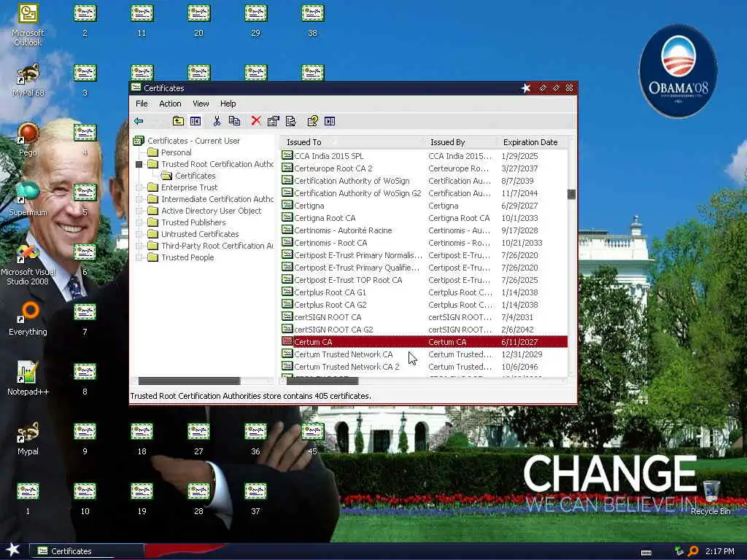The height and width of the screenshot is (560, 747).
Task: Expand the Enterprise Trust tree node
Action: click(x=139, y=187)
